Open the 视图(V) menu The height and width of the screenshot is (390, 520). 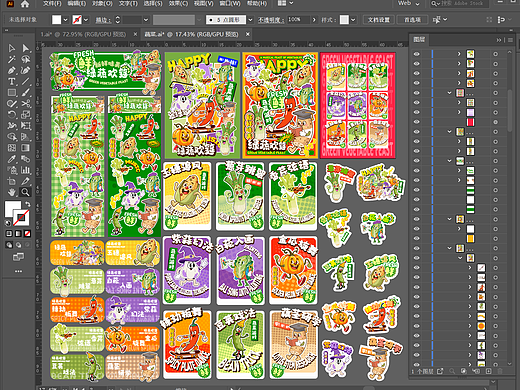click(x=203, y=3)
